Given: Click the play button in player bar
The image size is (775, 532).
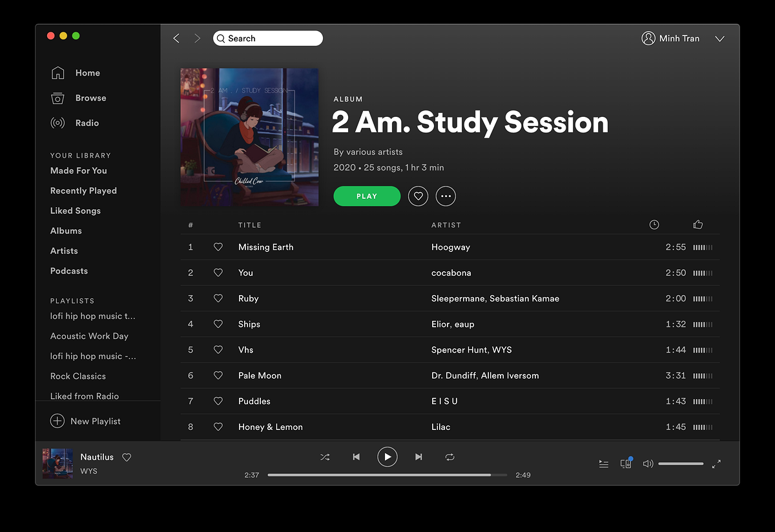Looking at the screenshot, I should [x=387, y=457].
